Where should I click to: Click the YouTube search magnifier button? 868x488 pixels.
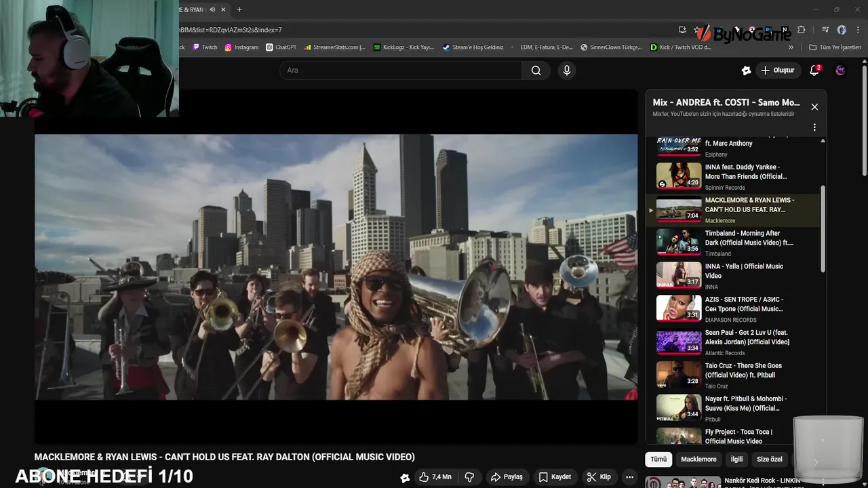coord(536,70)
